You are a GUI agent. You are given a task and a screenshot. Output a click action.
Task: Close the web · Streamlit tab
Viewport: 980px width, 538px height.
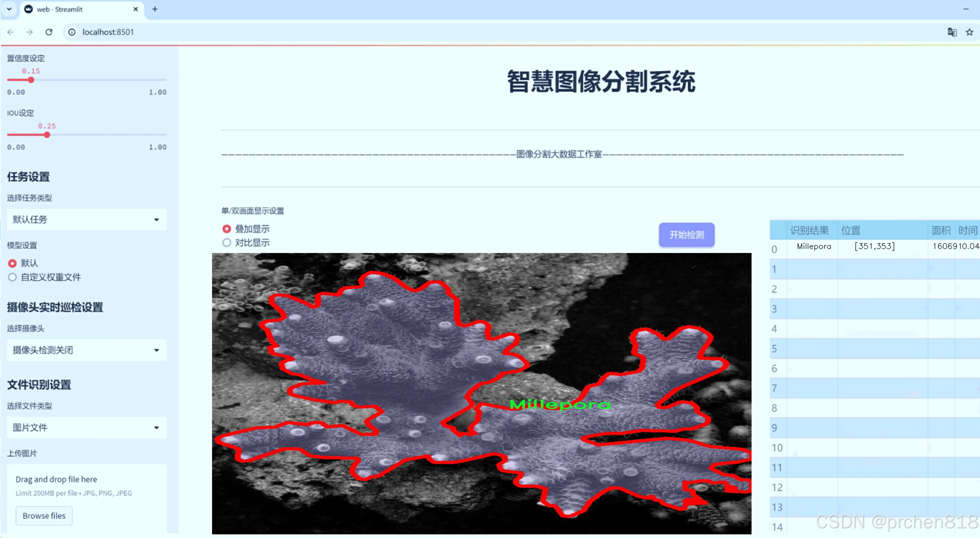(135, 9)
